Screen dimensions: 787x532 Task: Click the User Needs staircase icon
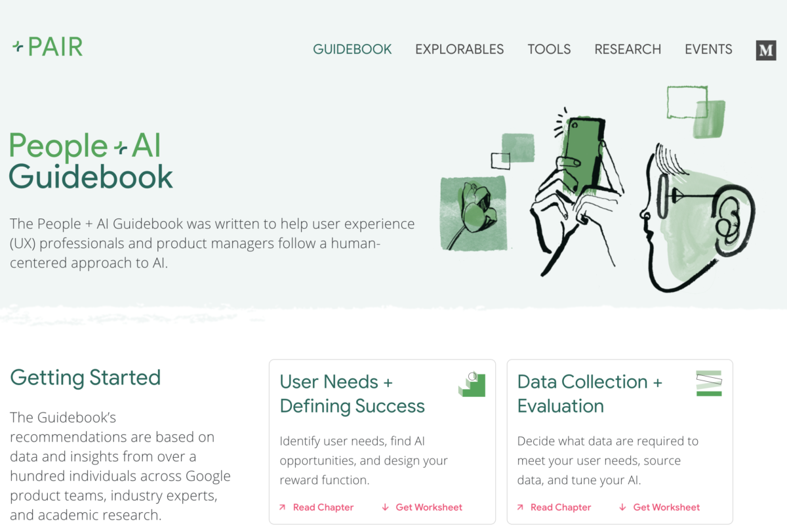472,384
